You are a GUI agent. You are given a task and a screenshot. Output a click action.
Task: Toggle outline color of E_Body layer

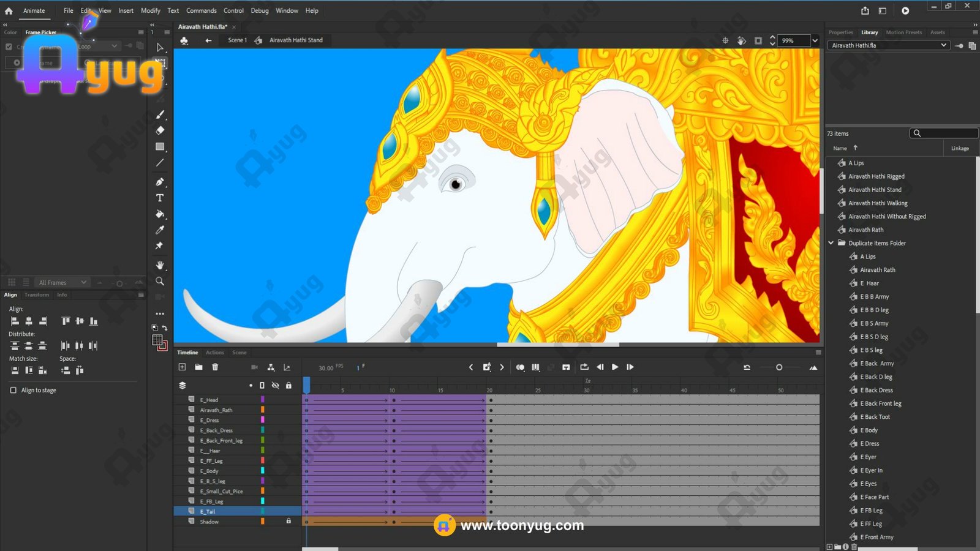262,470
